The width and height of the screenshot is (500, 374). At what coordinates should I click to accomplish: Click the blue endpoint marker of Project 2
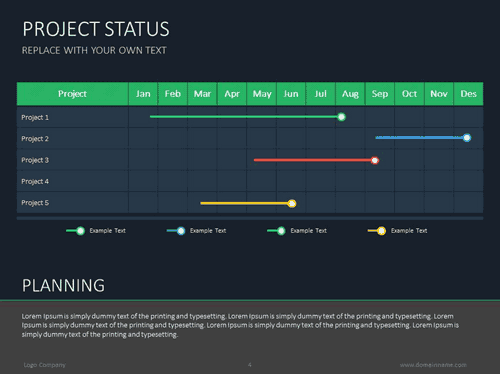pyautogui.click(x=467, y=138)
